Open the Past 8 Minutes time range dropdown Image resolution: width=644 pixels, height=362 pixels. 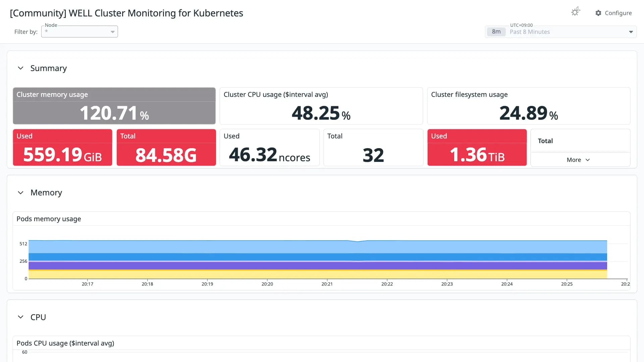(561, 32)
